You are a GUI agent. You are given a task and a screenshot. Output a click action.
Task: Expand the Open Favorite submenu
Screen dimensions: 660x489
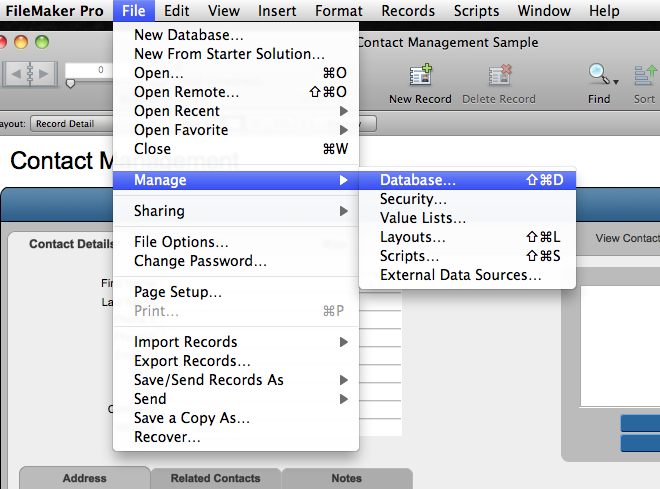pos(236,130)
